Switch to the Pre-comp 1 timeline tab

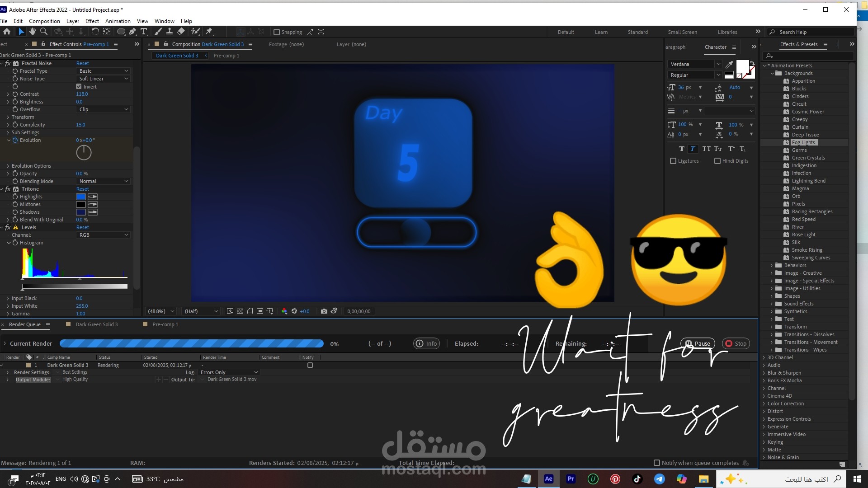pos(165,324)
